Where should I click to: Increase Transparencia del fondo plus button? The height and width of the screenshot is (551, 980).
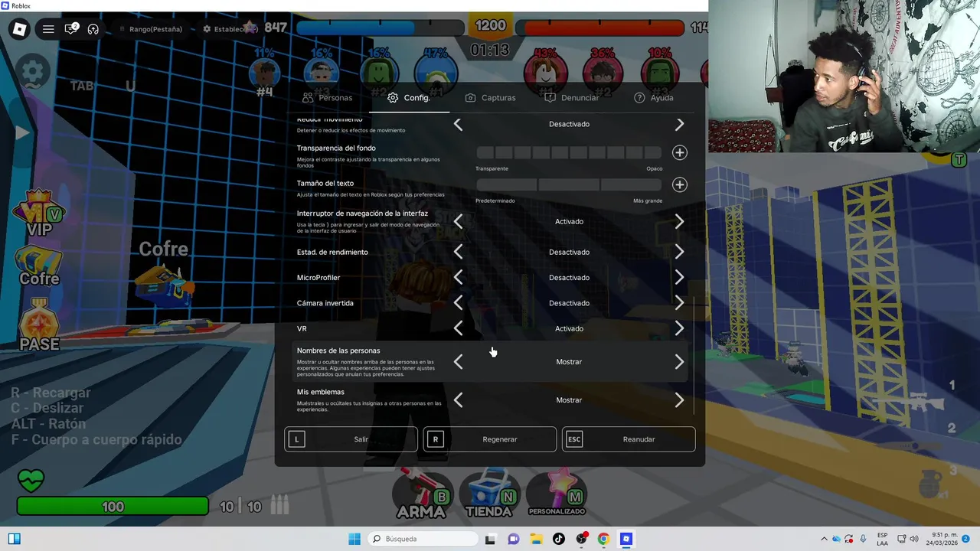click(x=679, y=152)
